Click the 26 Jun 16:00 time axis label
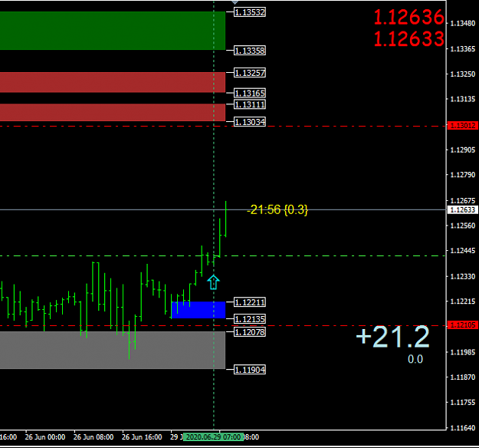Image resolution: width=479 pixels, height=448 pixels. click(x=142, y=437)
